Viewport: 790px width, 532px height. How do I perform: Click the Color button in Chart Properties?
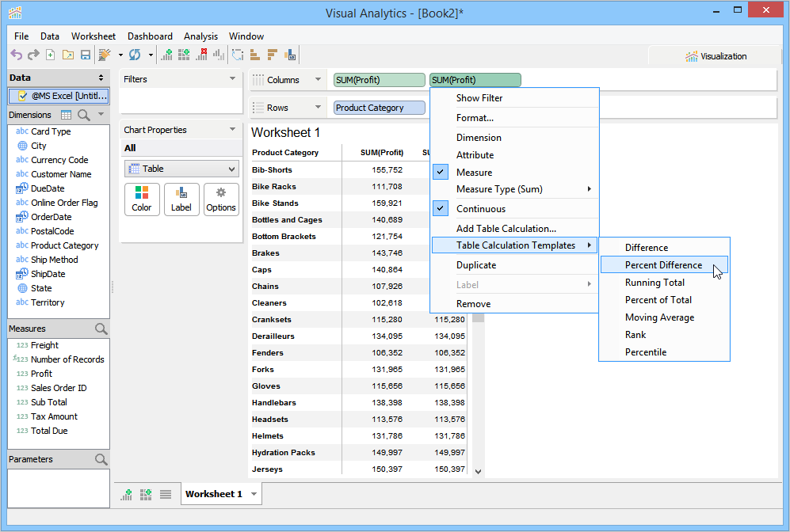point(142,199)
